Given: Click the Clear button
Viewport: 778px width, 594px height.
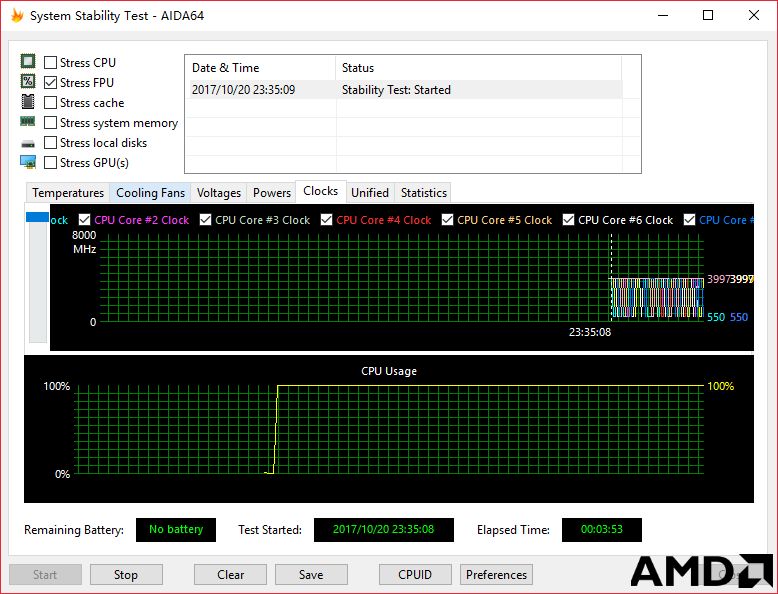Looking at the screenshot, I should (230, 575).
